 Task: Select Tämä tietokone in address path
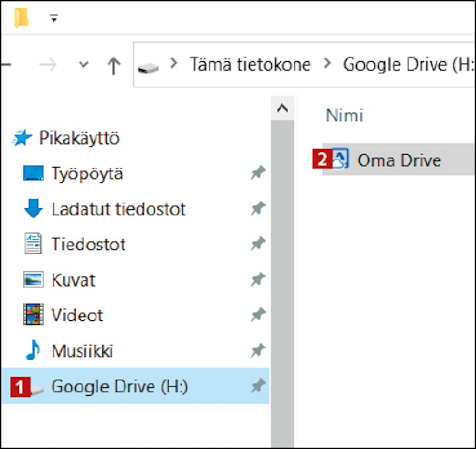pyautogui.click(x=250, y=65)
